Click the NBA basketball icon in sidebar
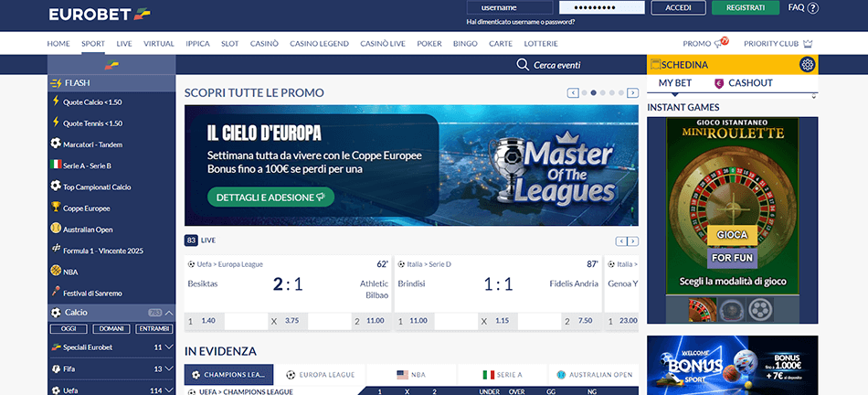 tap(56, 271)
